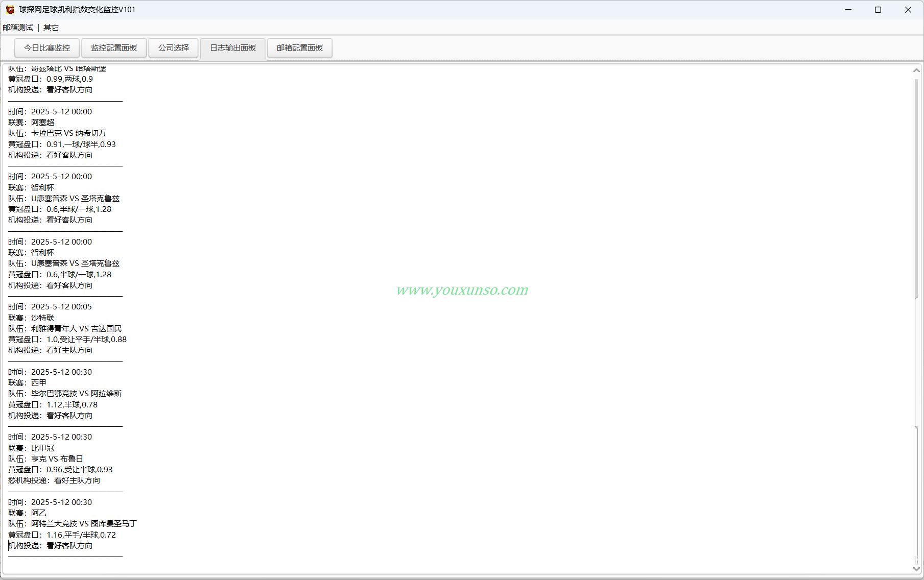Place cursor in log at 卡拉巴克 VS 纳希切万
This screenshot has width=924, height=580.
[x=68, y=133]
